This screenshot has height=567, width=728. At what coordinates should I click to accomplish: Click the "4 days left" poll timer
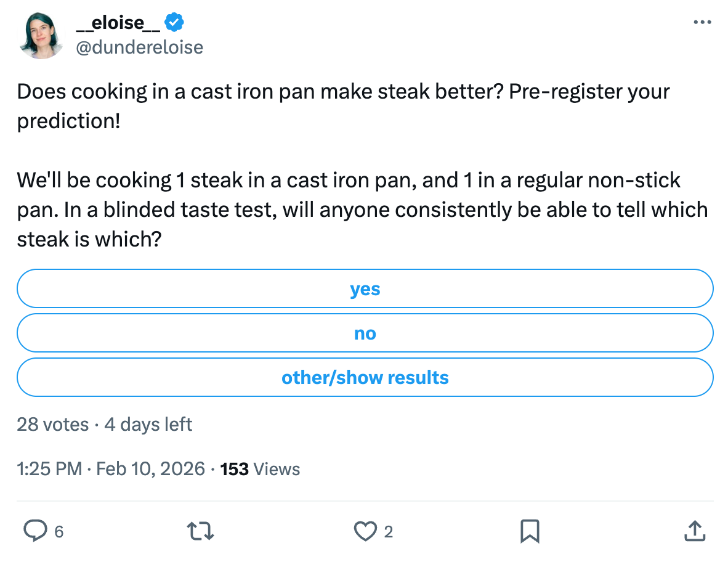coord(148,425)
